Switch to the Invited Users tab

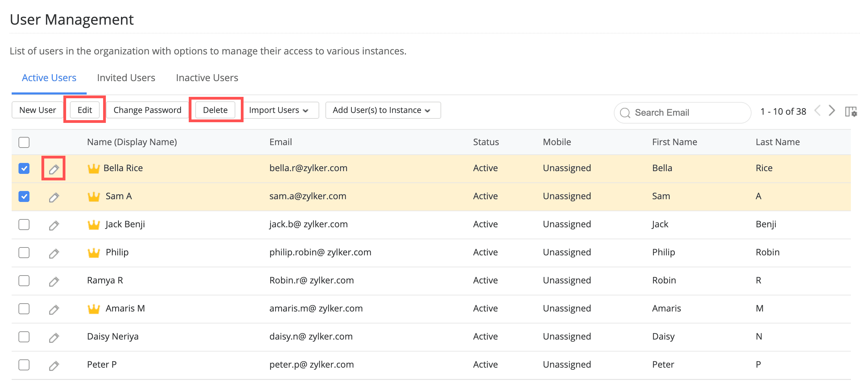coord(126,78)
